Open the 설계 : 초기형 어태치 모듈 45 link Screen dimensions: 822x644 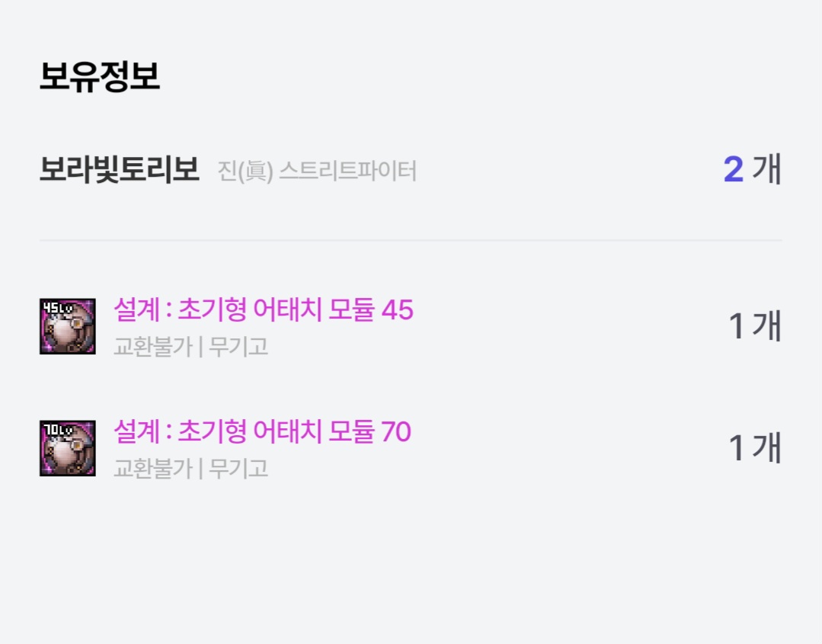pos(263,310)
